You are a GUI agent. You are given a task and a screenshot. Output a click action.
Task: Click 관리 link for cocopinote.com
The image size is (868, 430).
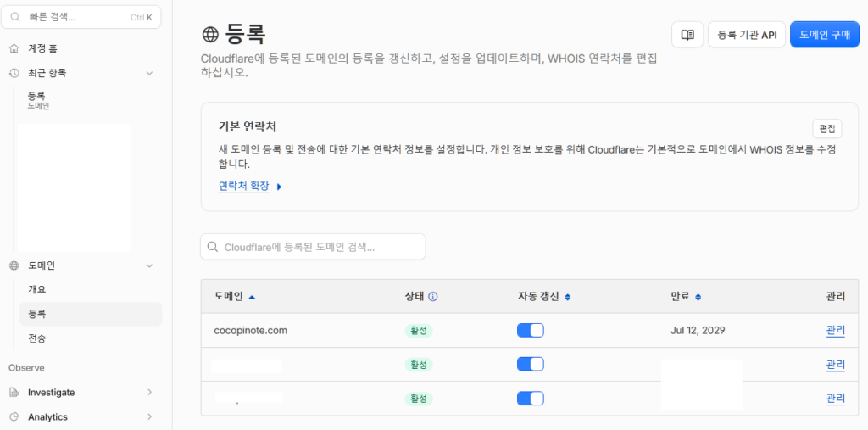tap(835, 331)
